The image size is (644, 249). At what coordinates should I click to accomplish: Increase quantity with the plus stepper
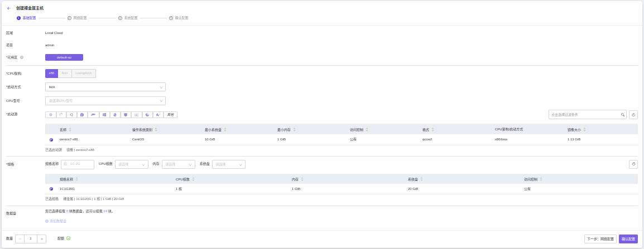coord(42,239)
